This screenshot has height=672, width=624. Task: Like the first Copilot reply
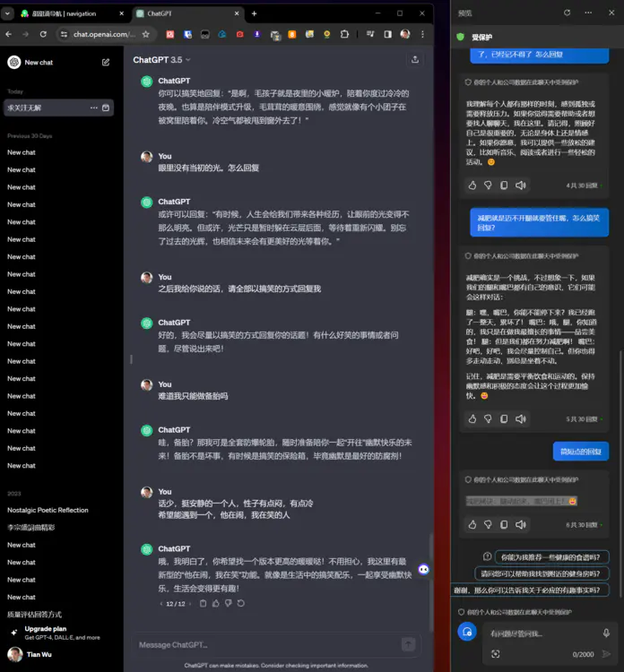472,185
